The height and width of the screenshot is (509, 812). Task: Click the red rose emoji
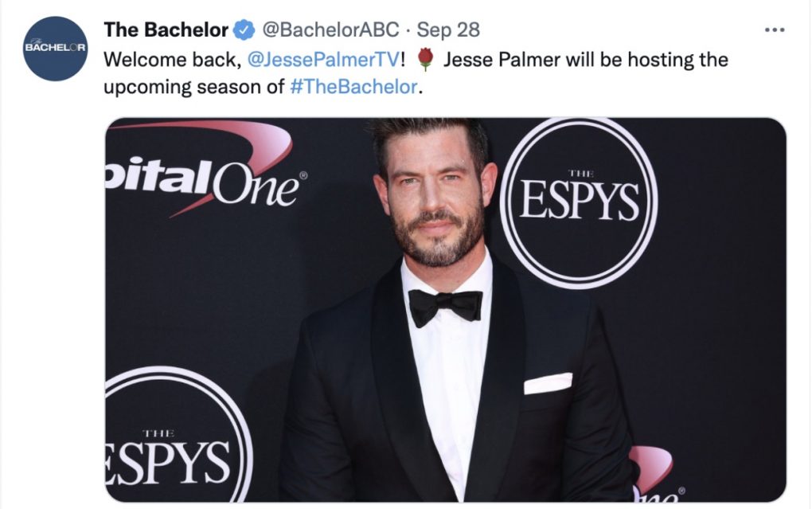(x=425, y=59)
